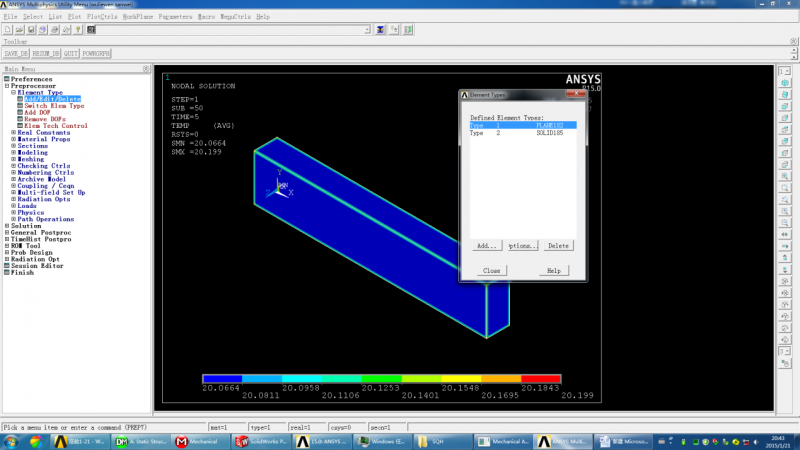Click the Open ANSYS File icon
The height and width of the screenshot is (450, 800).
pyautogui.click(x=19, y=30)
